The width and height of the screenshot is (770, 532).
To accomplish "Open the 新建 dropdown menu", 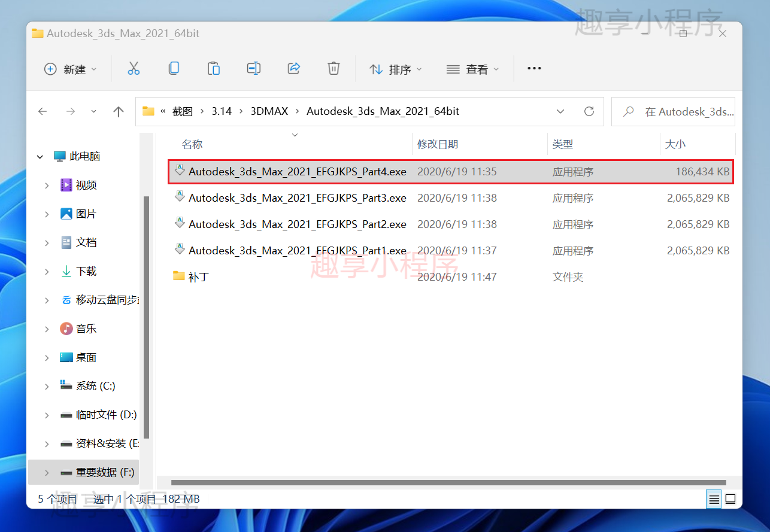I will point(70,69).
